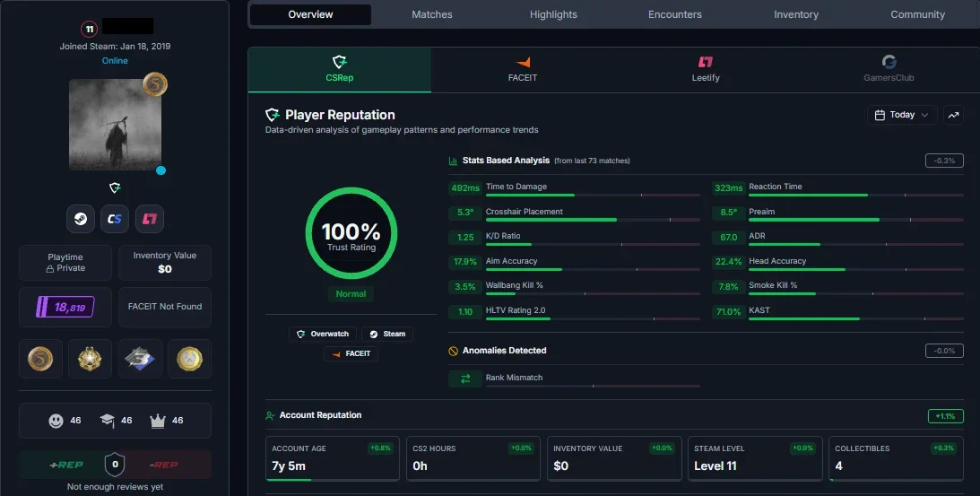980x496 pixels.
Task: Click the '+1.1%' Account Reputation badge
Action: tap(946, 416)
